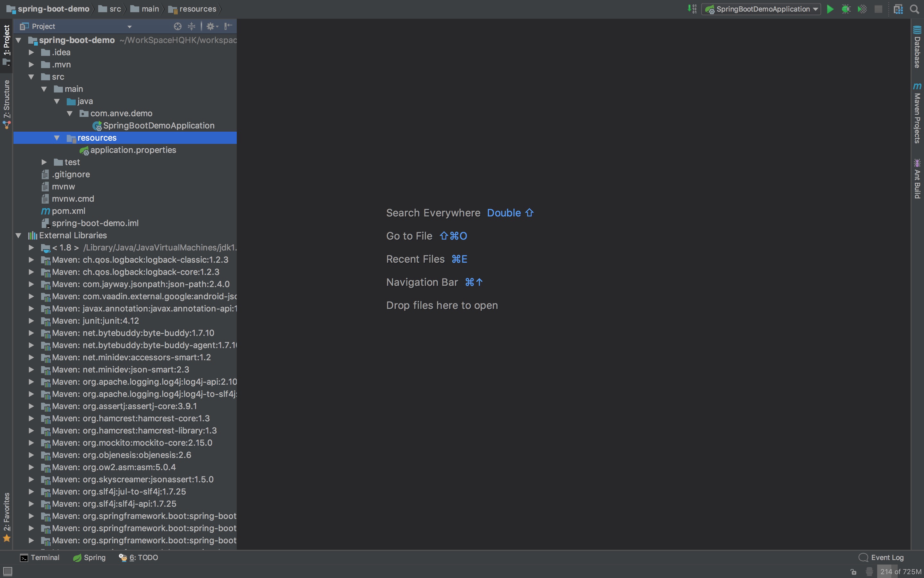Expand the .idea folder arrow
The width and height of the screenshot is (924, 578).
31,52
